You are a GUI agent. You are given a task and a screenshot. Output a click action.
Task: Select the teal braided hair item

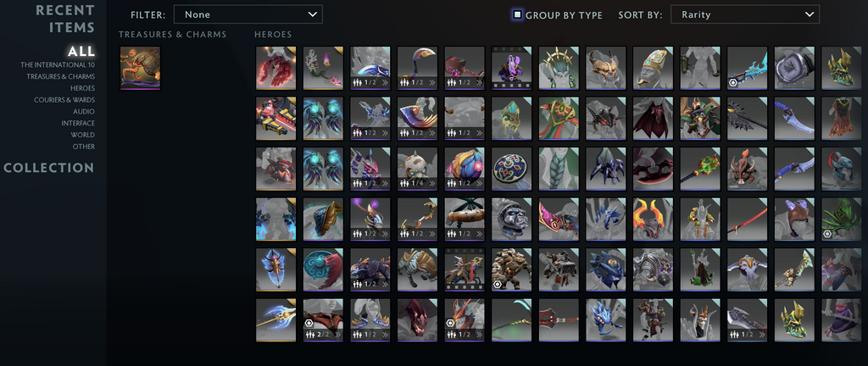click(x=559, y=169)
